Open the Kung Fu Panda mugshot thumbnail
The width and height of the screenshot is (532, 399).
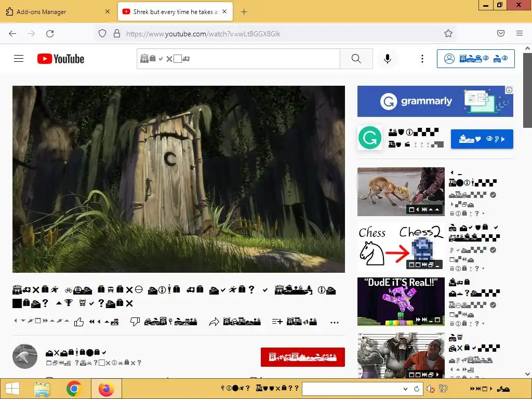(x=401, y=355)
